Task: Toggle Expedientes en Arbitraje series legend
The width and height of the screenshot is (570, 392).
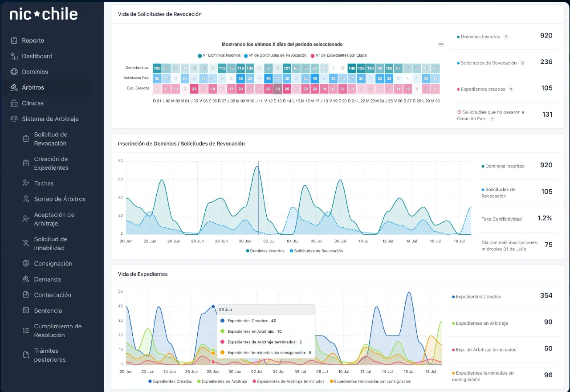Action: click(x=223, y=381)
